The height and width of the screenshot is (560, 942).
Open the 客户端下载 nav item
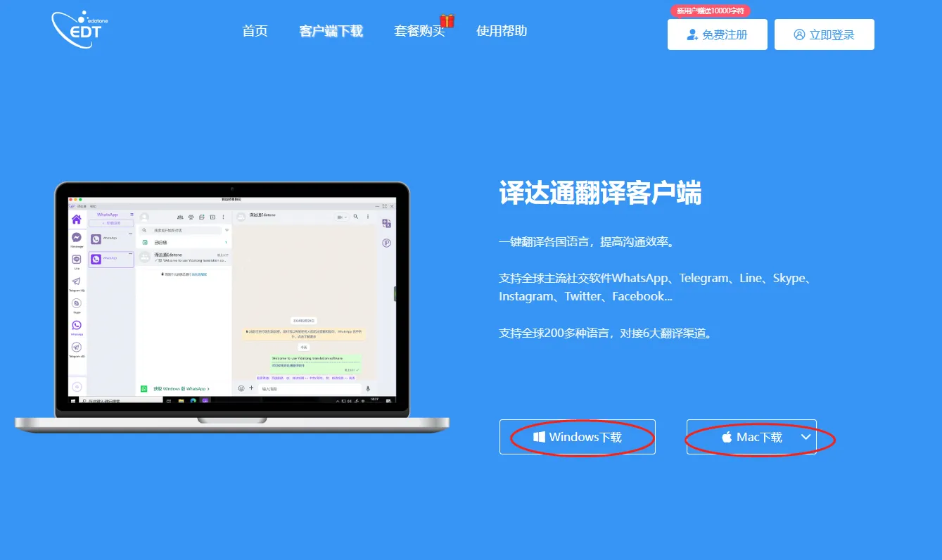point(331,31)
